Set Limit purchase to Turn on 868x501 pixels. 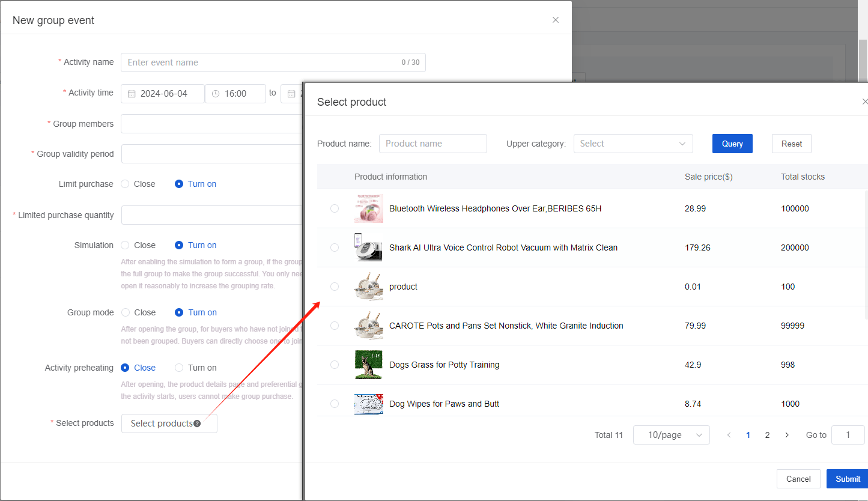coord(195,184)
